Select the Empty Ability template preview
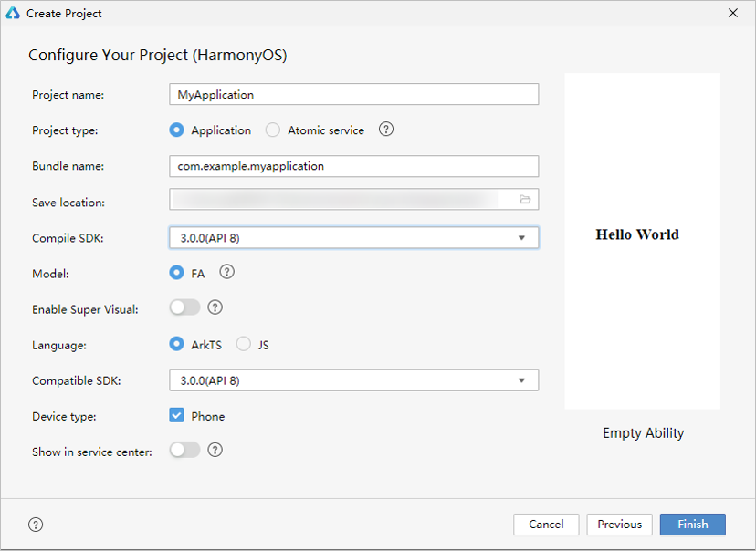756x551 pixels. tap(642, 241)
